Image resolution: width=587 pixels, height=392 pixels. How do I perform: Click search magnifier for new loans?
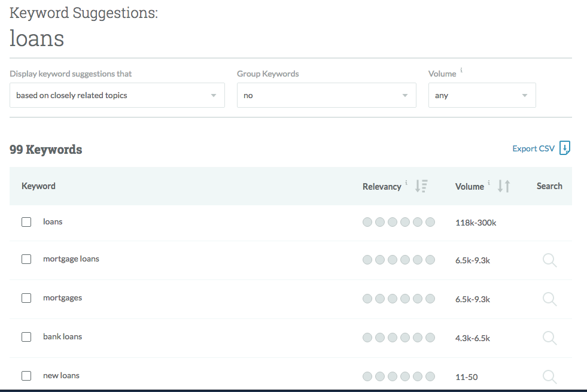(x=549, y=376)
